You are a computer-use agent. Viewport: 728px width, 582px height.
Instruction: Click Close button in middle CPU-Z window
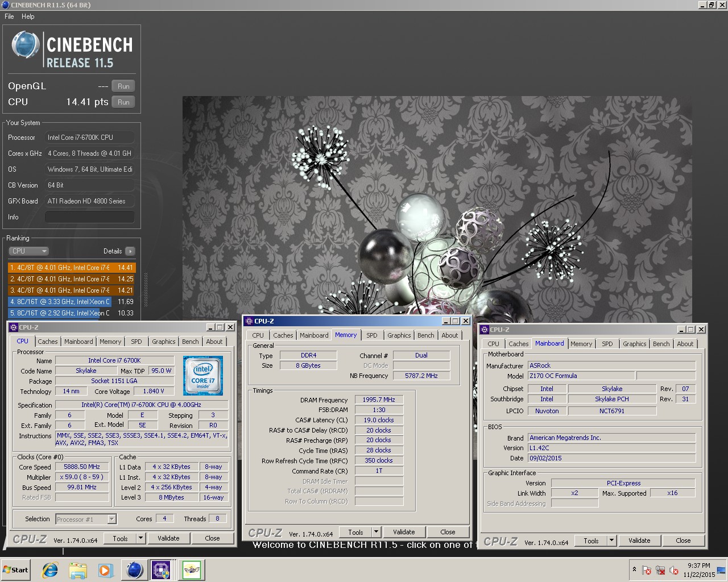[448, 532]
